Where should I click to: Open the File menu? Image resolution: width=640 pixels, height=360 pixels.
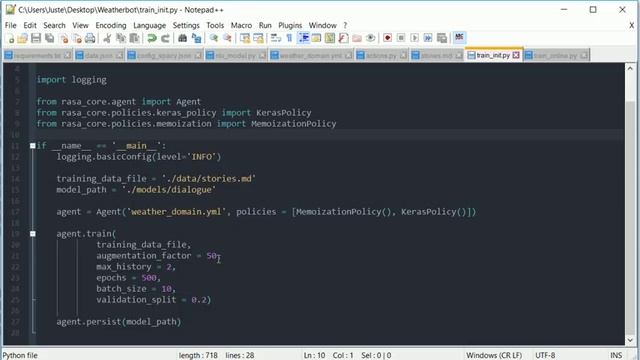click(11, 25)
